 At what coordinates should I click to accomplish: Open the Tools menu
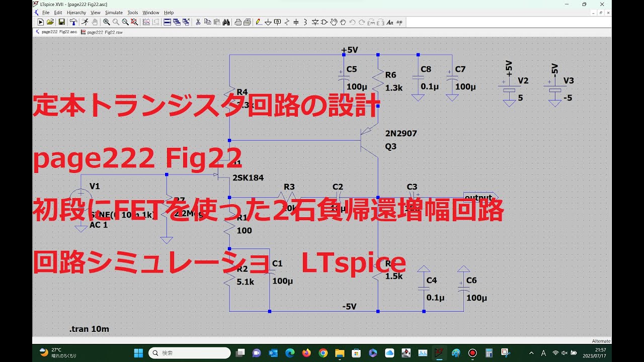coord(133,13)
